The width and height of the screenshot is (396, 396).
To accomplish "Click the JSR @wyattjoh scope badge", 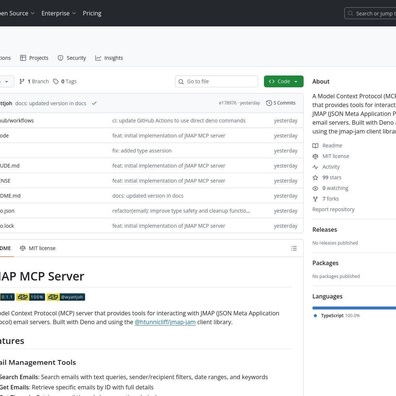I will point(66,297).
